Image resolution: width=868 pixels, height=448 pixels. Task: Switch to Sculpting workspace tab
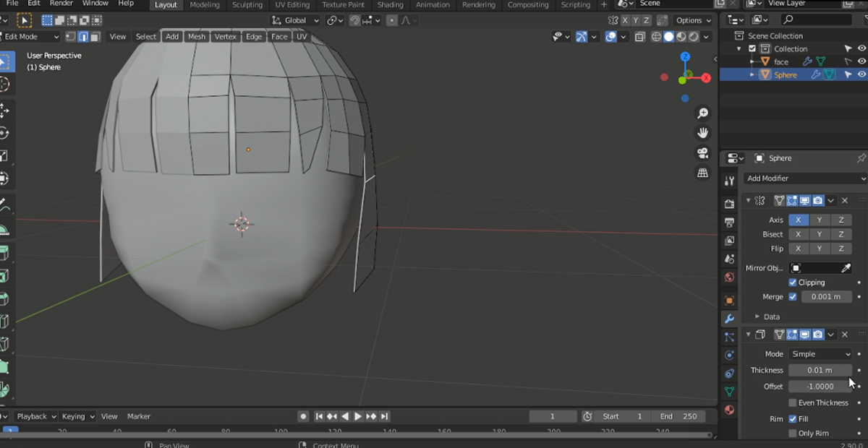click(247, 4)
